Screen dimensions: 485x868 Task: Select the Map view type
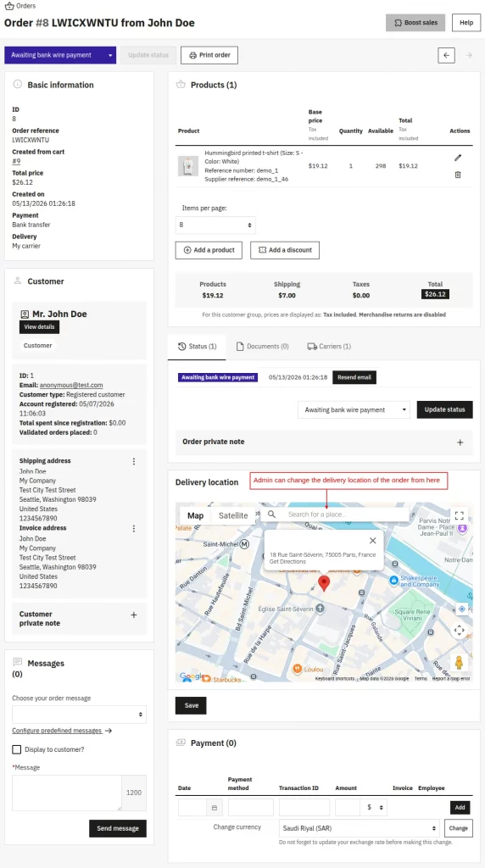pos(195,516)
